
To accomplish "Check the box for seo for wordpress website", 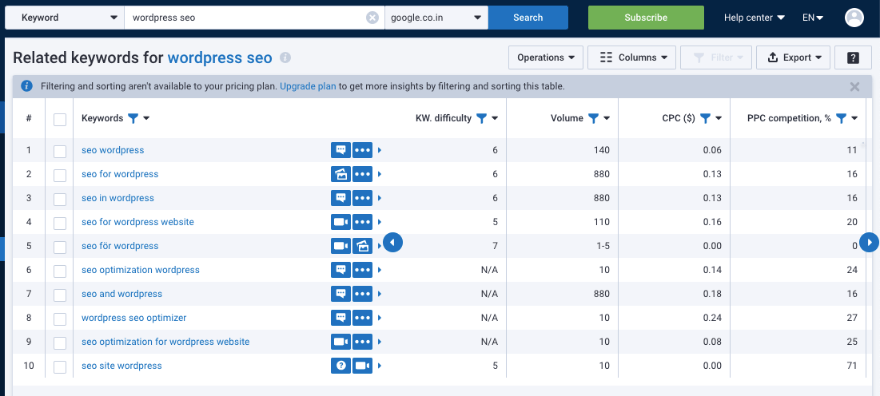I will tap(59, 223).
